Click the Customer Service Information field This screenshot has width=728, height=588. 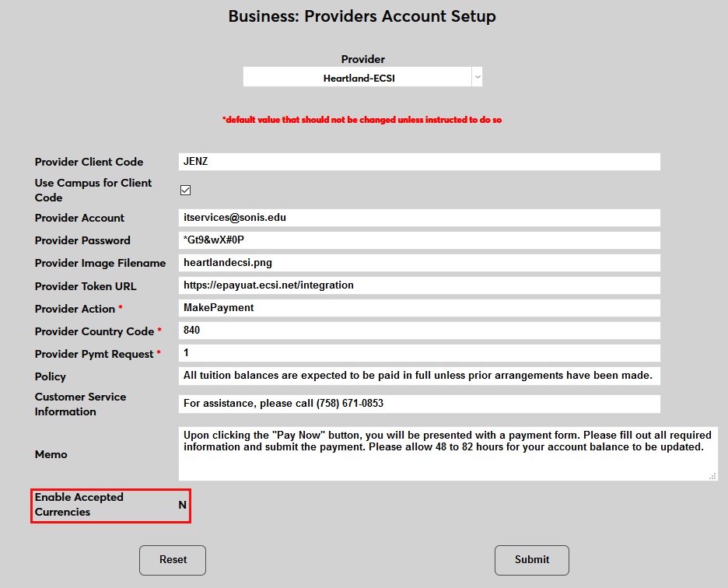(x=419, y=404)
